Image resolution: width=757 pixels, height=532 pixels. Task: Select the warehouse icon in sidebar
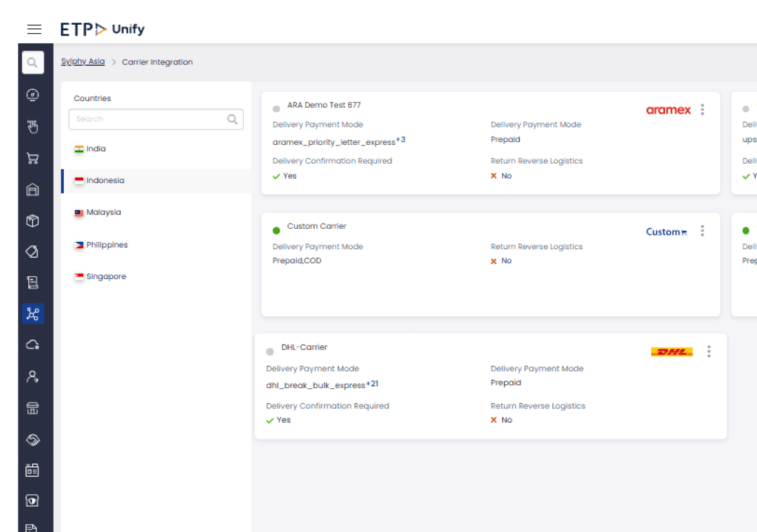(33, 189)
